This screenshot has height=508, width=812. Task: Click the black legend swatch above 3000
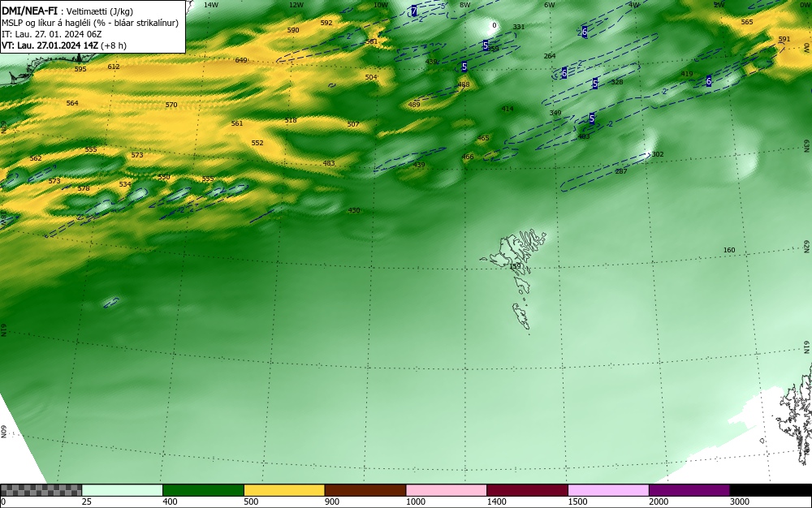point(771,490)
